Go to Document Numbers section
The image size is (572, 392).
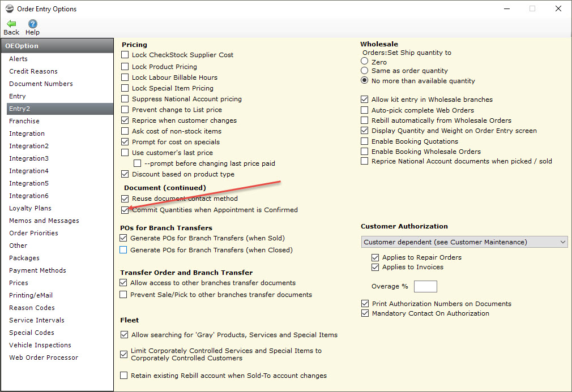pyautogui.click(x=41, y=83)
